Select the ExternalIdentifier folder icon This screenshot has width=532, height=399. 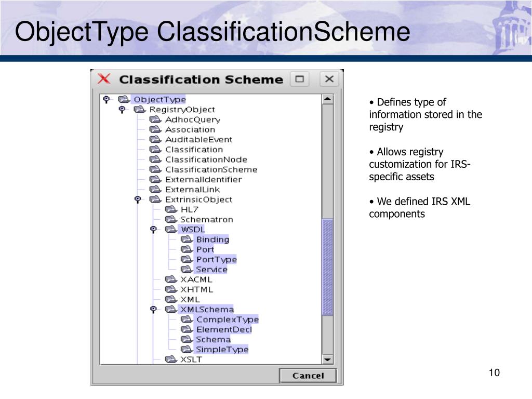pyautogui.click(x=155, y=179)
